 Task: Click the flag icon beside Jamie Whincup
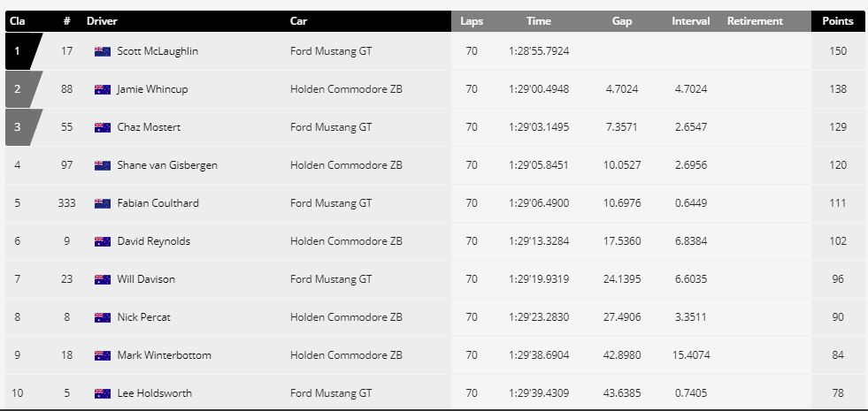[x=103, y=89]
